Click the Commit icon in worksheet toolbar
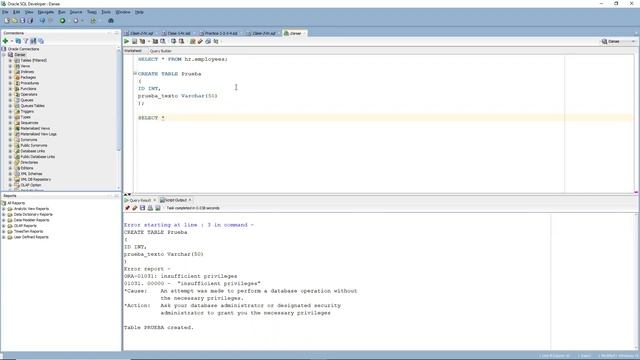 (x=173, y=41)
